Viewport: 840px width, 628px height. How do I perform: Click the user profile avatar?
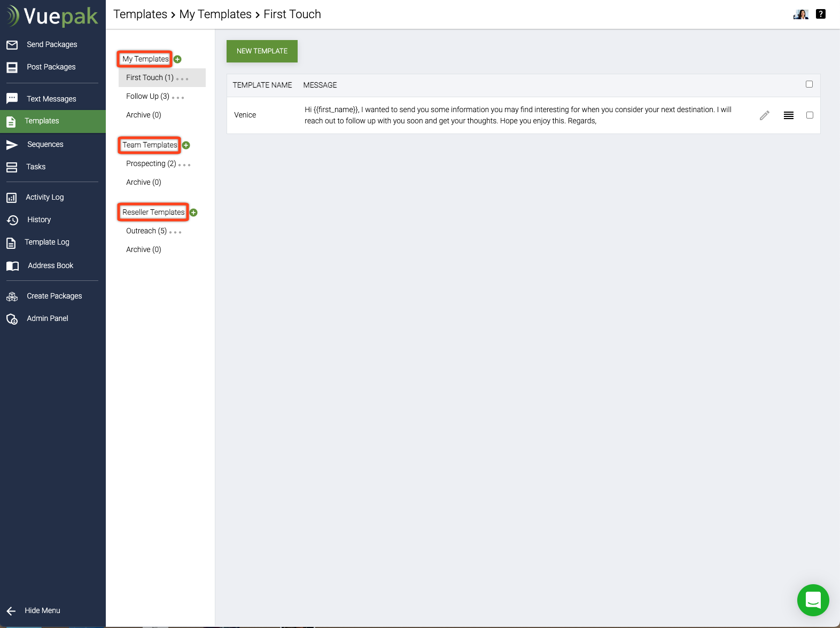coord(800,14)
